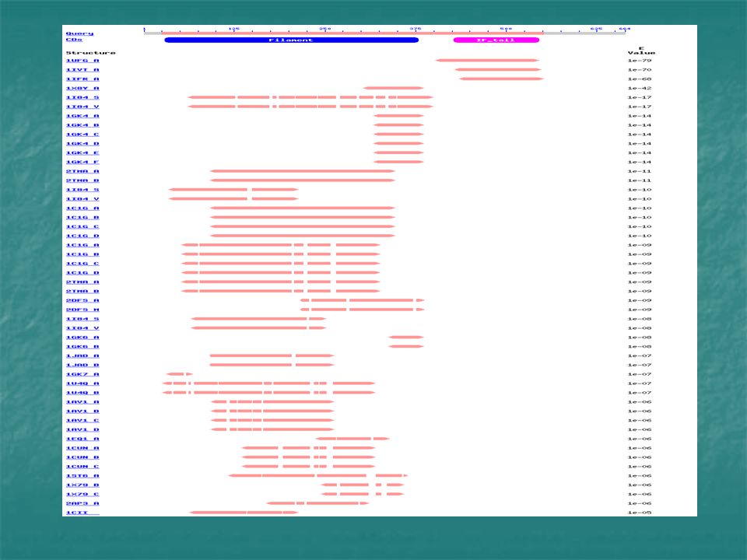747x560 pixels.
Task: Click the E value 1e-79
Action: point(640,61)
